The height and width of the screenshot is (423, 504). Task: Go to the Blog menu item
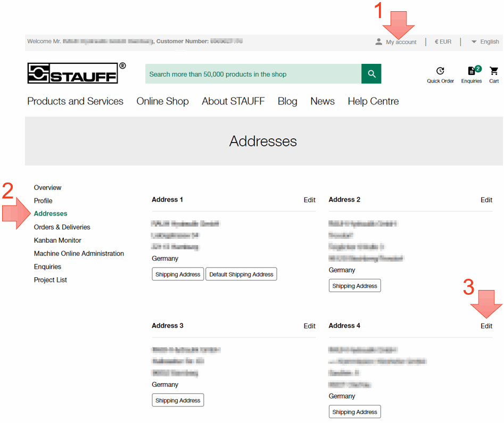[287, 101]
